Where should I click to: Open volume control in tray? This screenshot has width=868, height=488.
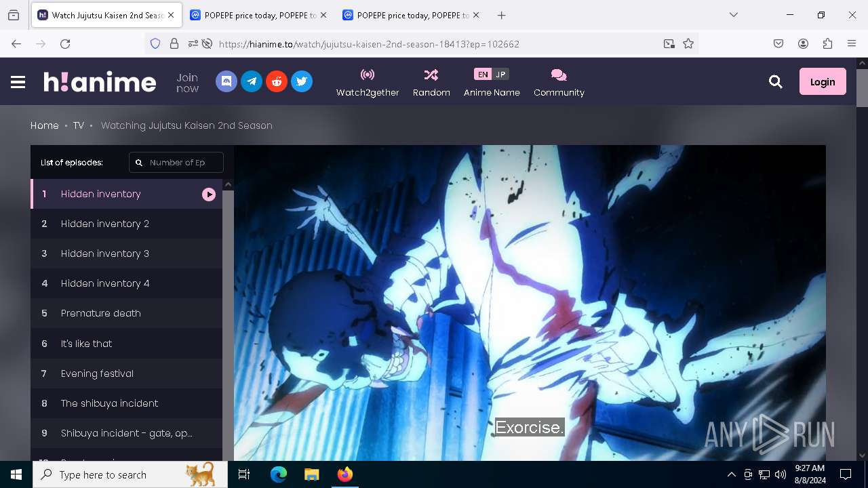click(x=781, y=474)
